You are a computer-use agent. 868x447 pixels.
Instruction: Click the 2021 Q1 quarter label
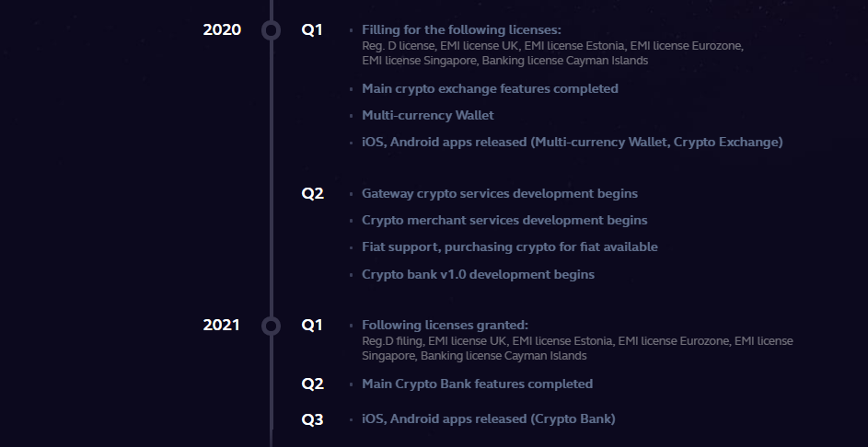(x=312, y=326)
